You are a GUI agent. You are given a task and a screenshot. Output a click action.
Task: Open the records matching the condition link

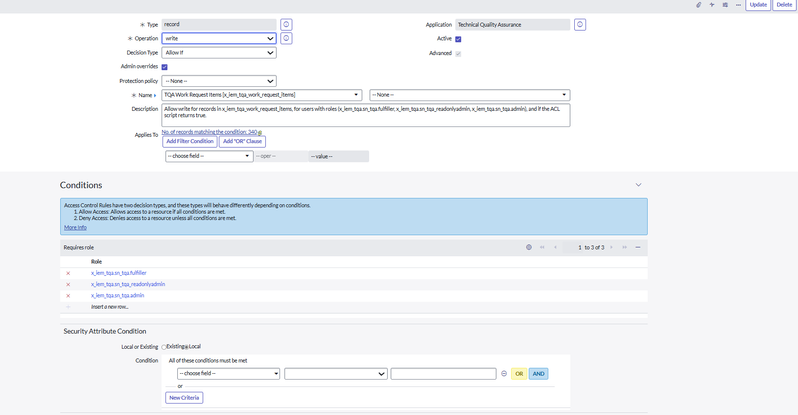(x=209, y=132)
